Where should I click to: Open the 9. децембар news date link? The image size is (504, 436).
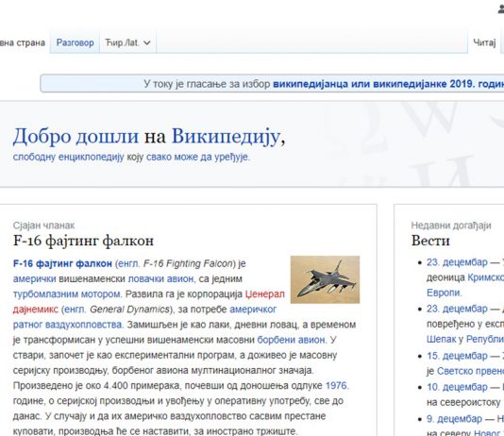click(454, 419)
